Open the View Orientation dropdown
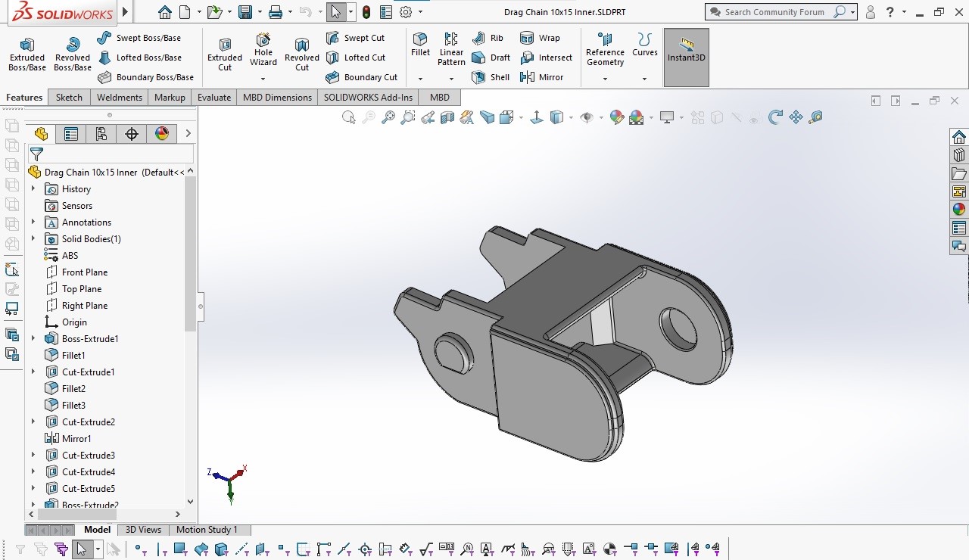 [x=519, y=117]
